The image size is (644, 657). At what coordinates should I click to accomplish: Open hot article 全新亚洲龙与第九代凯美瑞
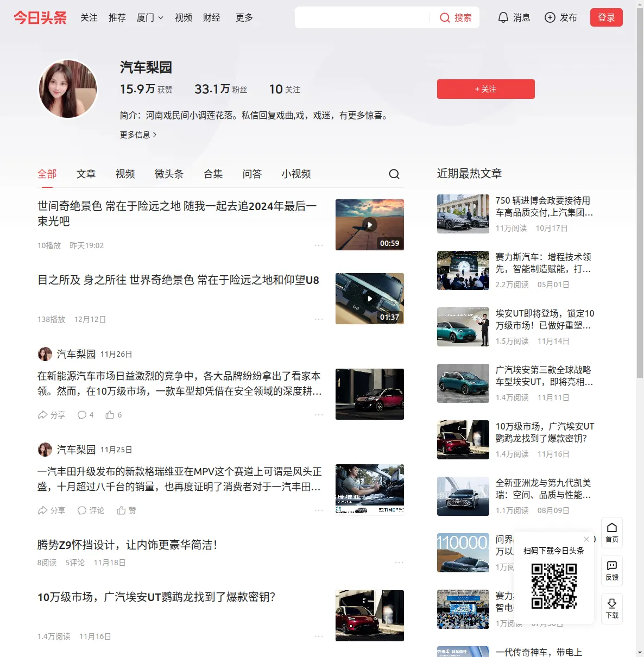click(544, 489)
